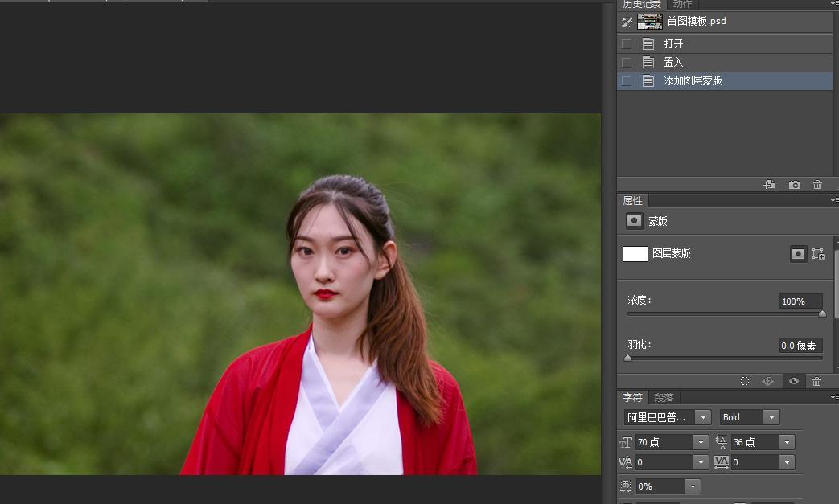Set history brush source at 置入 state

pyautogui.click(x=627, y=63)
